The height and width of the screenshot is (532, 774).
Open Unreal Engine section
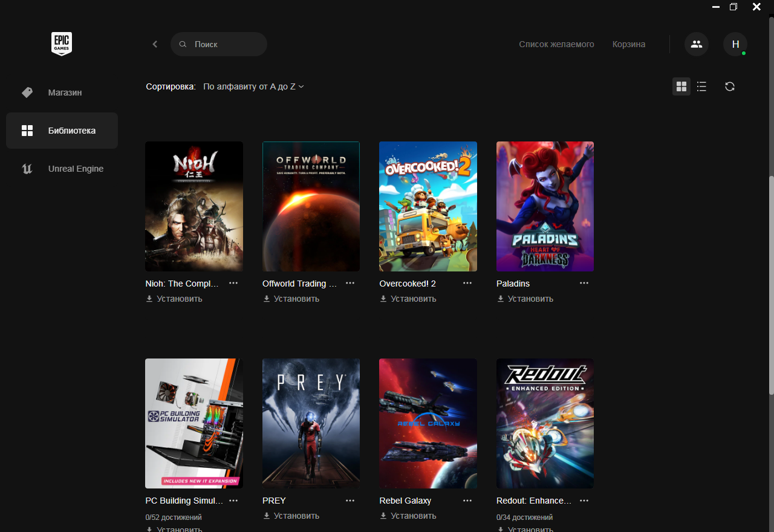(62, 169)
